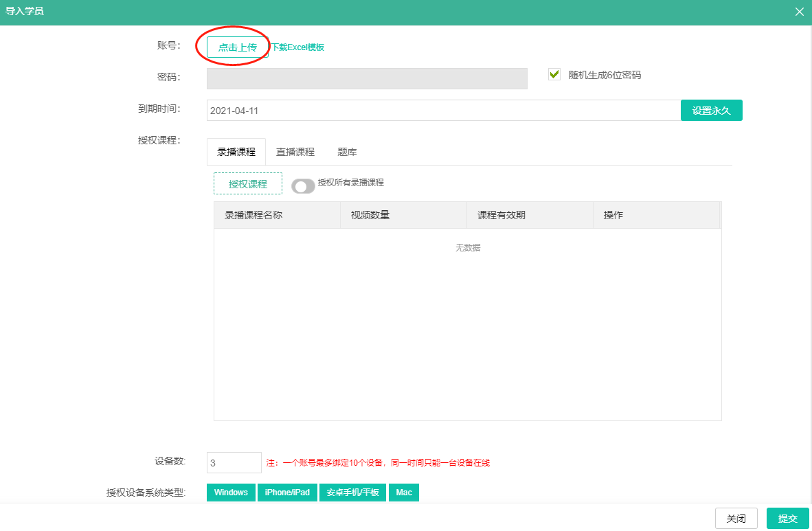Switch to the 录播课程 tab
The width and height of the screenshot is (812, 531).
click(236, 152)
